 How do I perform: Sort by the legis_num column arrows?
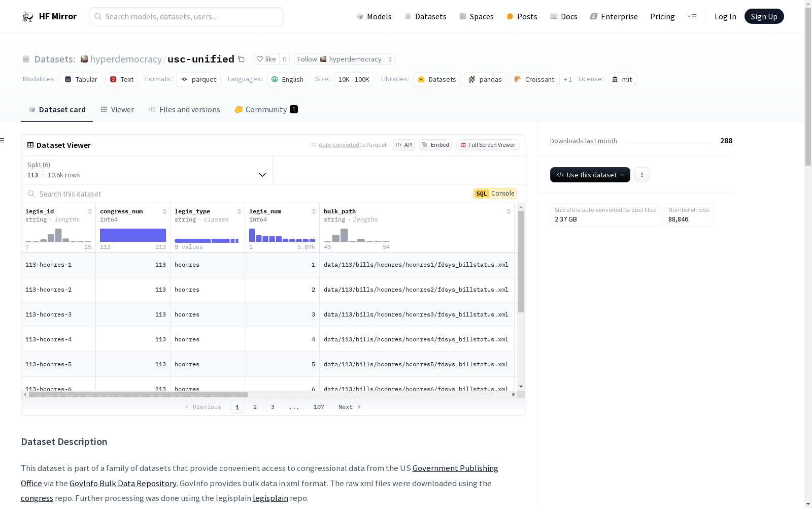pos(314,211)
